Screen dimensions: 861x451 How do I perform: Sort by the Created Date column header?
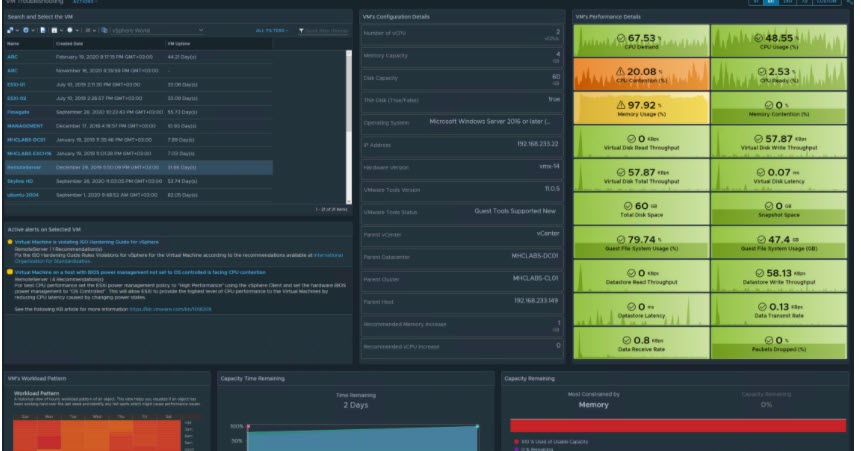click(x=70, y=44)
